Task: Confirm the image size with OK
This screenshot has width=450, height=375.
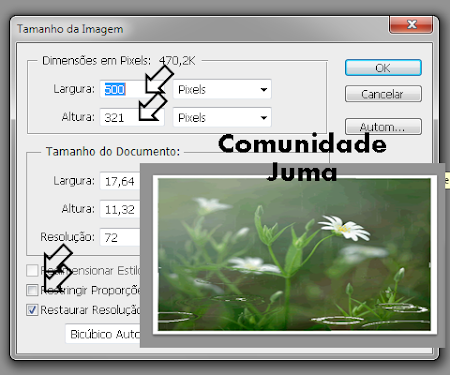Action: (x=383, y=68)
